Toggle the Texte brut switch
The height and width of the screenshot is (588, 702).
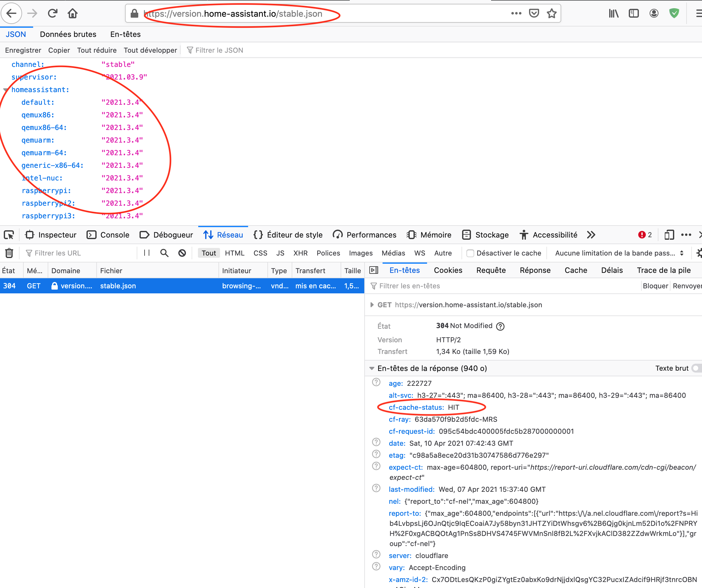click(697, 368)
